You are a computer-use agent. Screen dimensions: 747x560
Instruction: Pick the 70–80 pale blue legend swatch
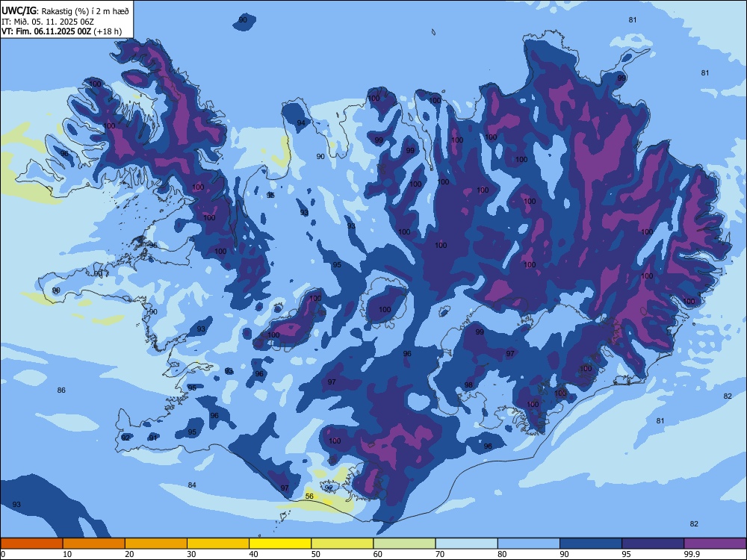click(x=466, y=544)
